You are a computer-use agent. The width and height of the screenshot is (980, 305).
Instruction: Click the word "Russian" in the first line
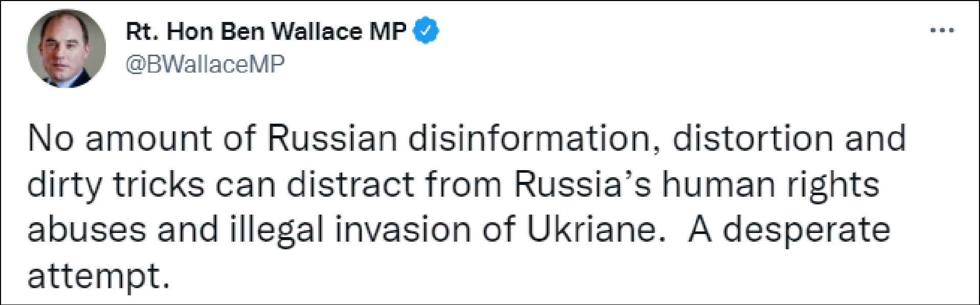pos(332,138)
